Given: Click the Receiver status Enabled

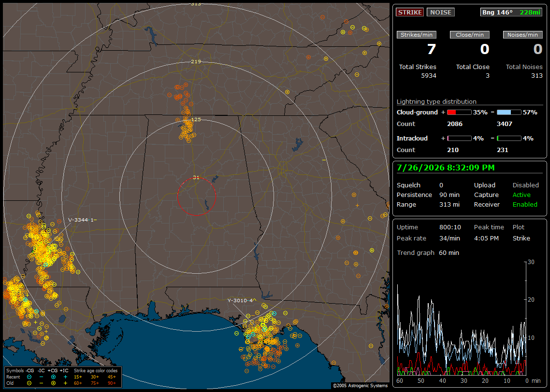Looking at the screenshot, I should [525, 205].
